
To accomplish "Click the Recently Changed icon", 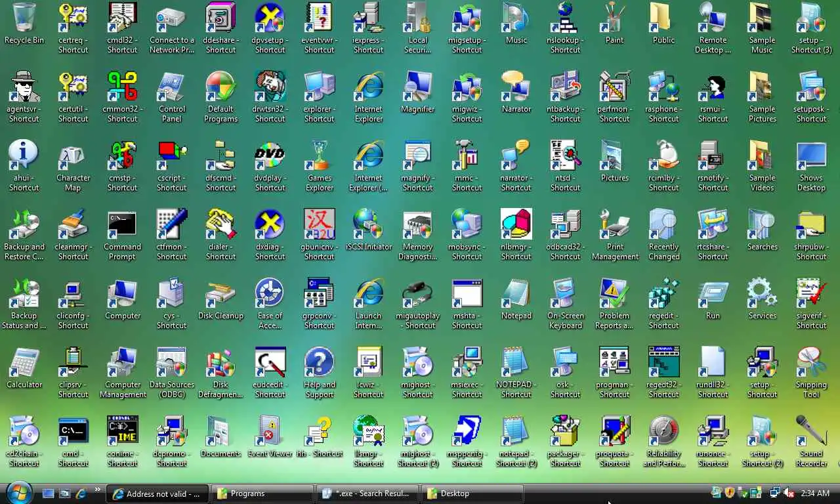I will tap(664, 224).
